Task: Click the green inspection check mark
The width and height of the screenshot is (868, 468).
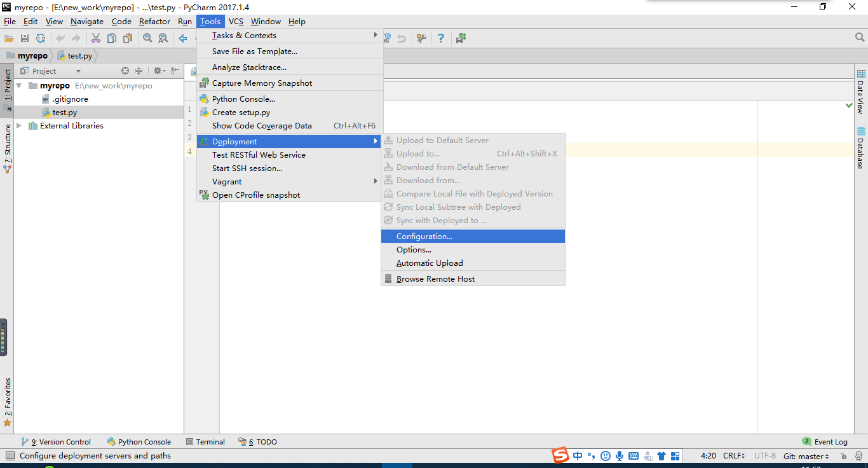Action: click(x=850, y=105)
